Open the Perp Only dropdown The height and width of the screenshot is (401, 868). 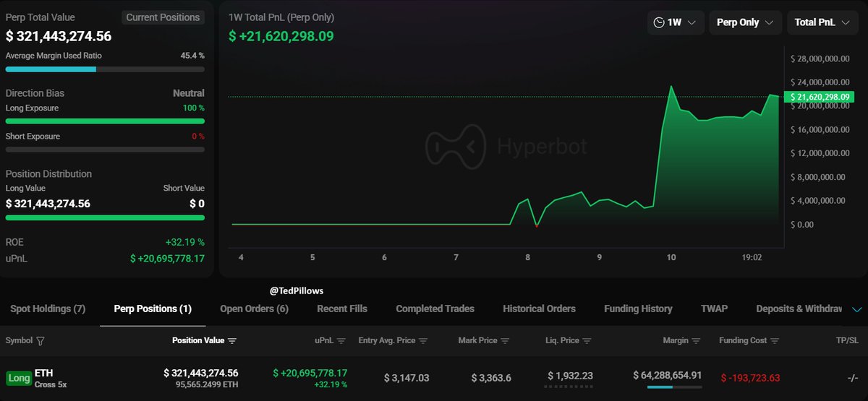pos(745,22)
